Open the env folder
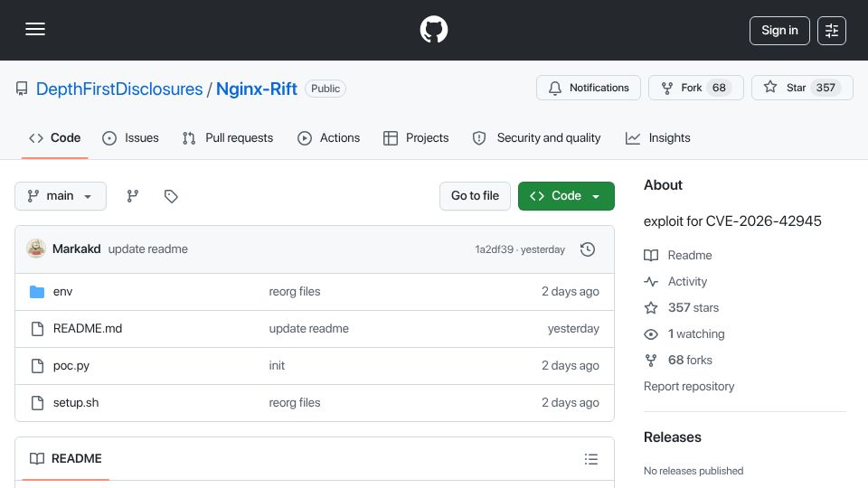The width and height of the screenshot is (868, 488). coord(62,292)
